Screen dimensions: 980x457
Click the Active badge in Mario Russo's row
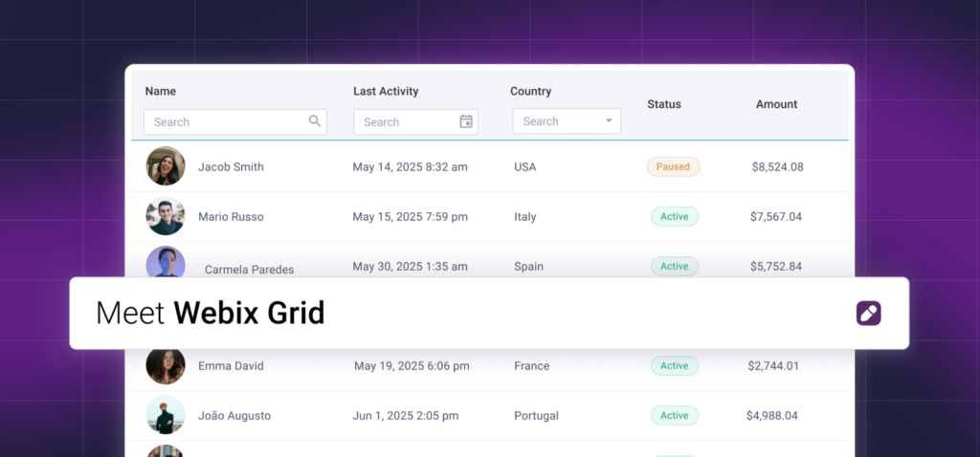tap(674, 217)
